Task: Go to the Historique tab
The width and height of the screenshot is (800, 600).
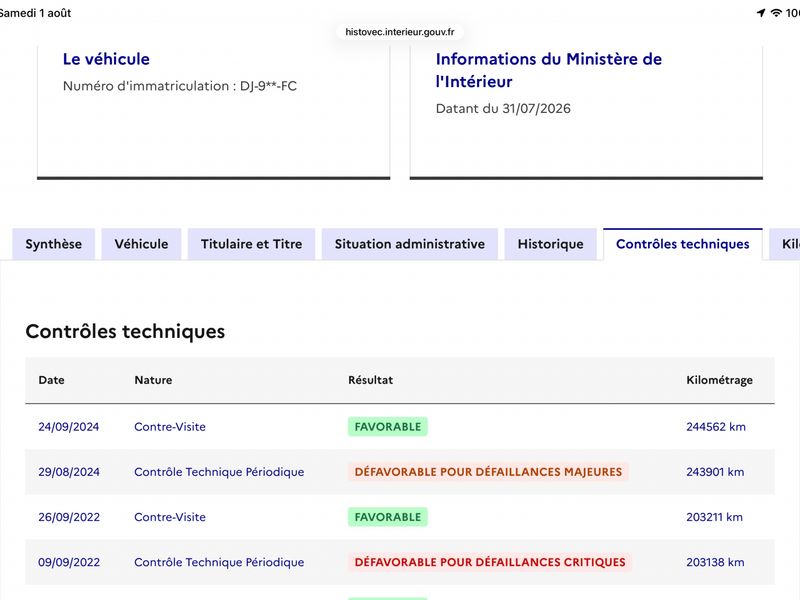Action: [551, 244]
